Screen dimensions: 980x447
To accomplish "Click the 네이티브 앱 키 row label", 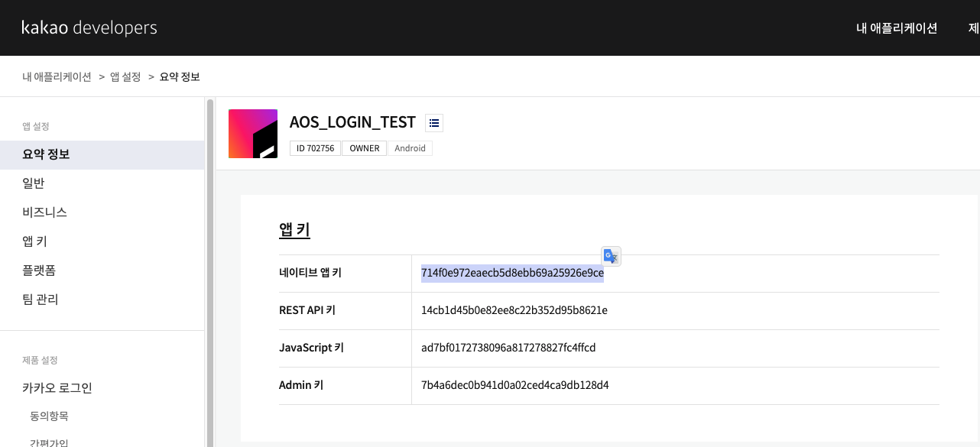I will pos(310,273).
